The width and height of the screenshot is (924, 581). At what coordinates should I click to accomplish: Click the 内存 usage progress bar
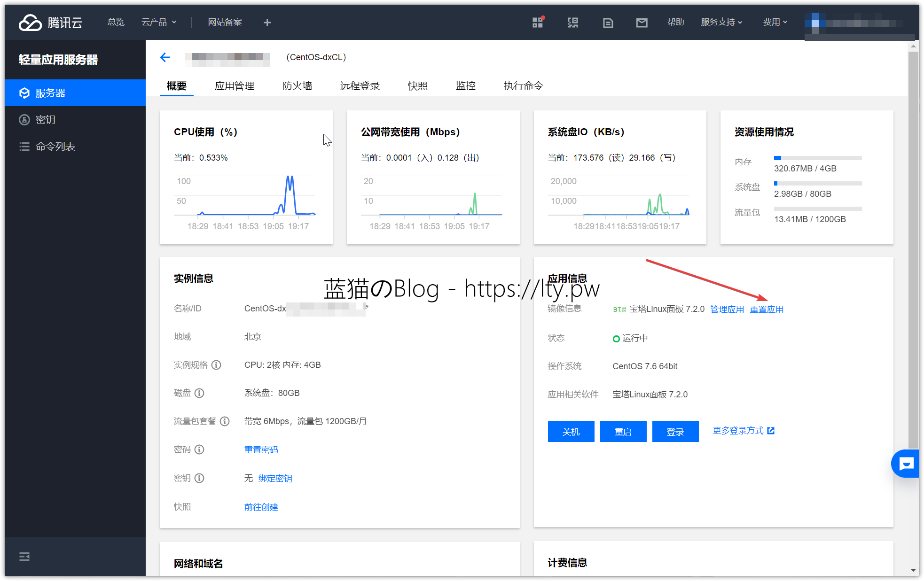coord(817,158)
